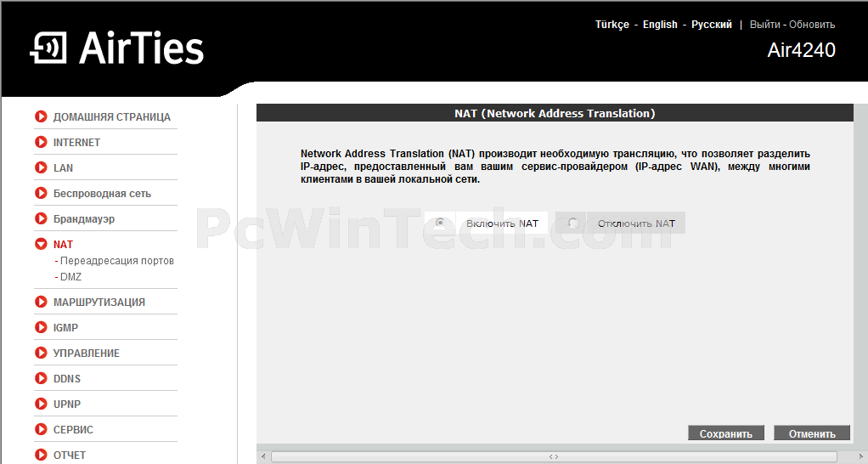This screenshot has width=868, height=464.
Task: Click arrow icon beside МАРШРУТИЗАЦИЯ
Action: pos(41,302)
